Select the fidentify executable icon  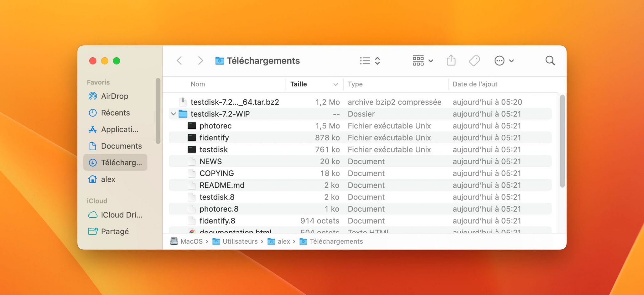pyautogui.click(x=192, y=138)
